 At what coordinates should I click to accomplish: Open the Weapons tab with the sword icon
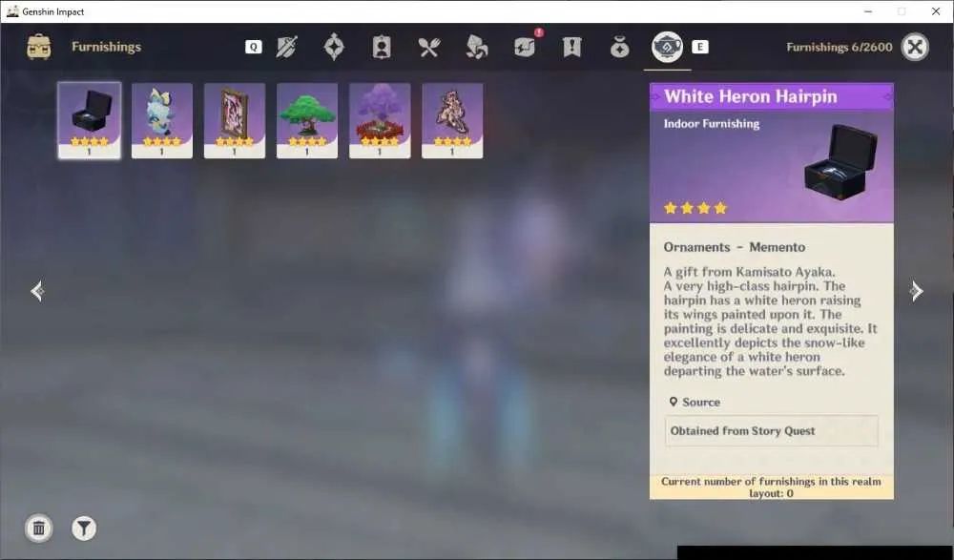286,47
